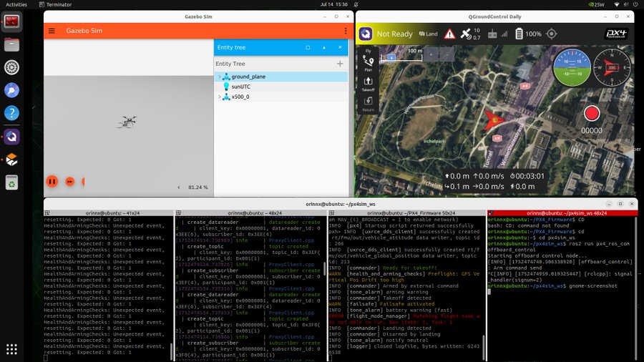Open QGroundControl from the dock
The height and width of the screenshot is (362, 644).
[x=11, y=137]
